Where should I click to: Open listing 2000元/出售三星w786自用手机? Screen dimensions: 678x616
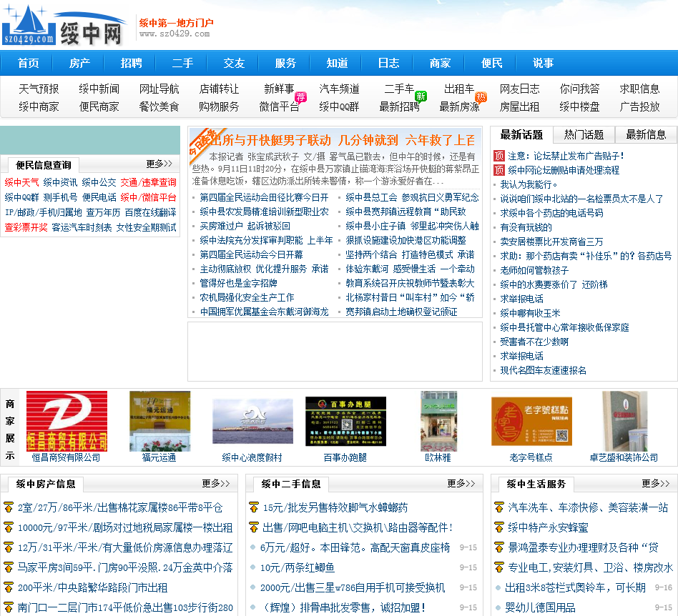(353, 587)
